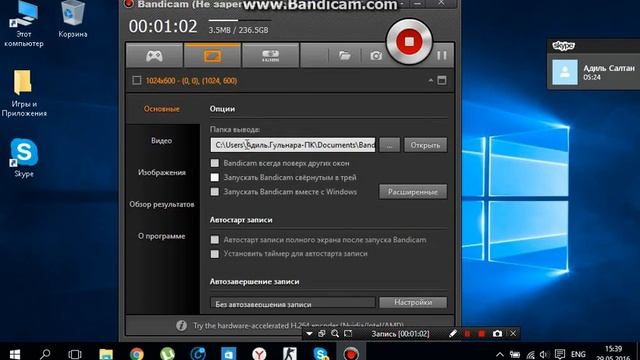Click the blue circular C app on taskbar

click(x=198, y=353)
